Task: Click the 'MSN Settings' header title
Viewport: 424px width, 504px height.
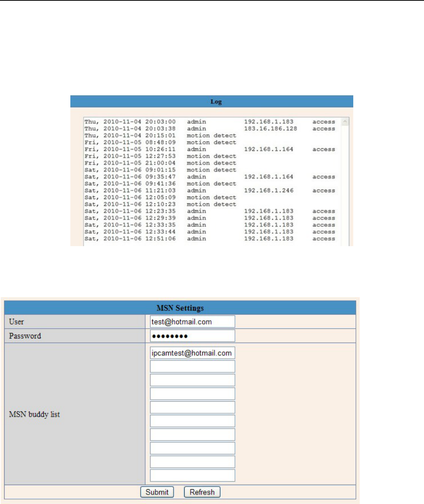Action: pyautogui.click(x=180, y=308)
